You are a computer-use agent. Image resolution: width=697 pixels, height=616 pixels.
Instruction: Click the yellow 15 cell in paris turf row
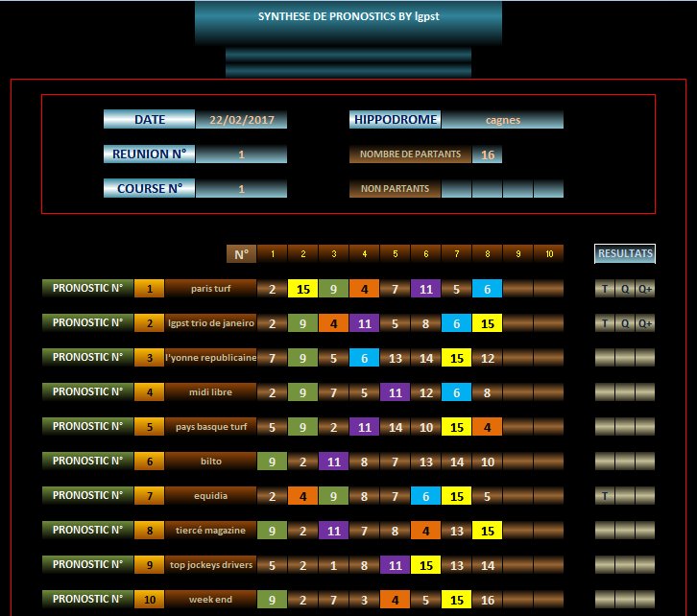(302, 289)
